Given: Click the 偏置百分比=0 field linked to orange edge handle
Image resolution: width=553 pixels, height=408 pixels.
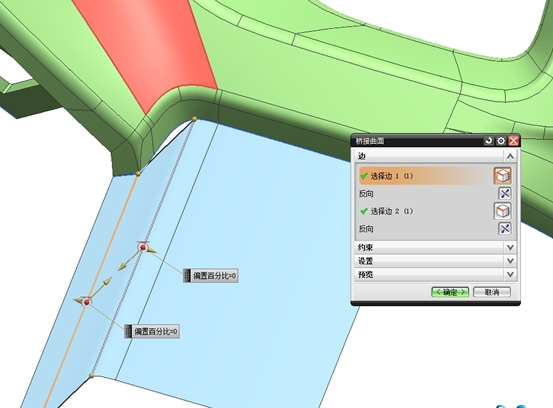Looking at the screenshot, I should 152,331.
